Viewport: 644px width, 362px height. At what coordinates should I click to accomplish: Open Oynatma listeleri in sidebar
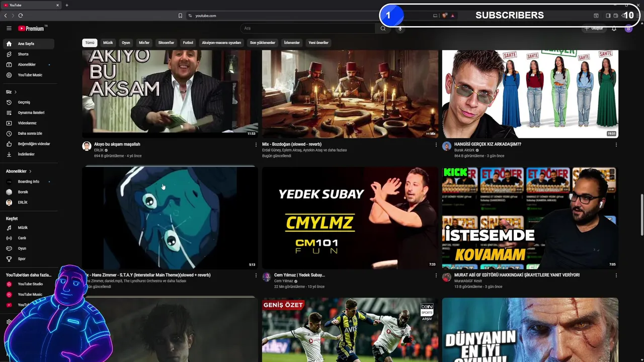pyautogui.click(x=28, y=113)
